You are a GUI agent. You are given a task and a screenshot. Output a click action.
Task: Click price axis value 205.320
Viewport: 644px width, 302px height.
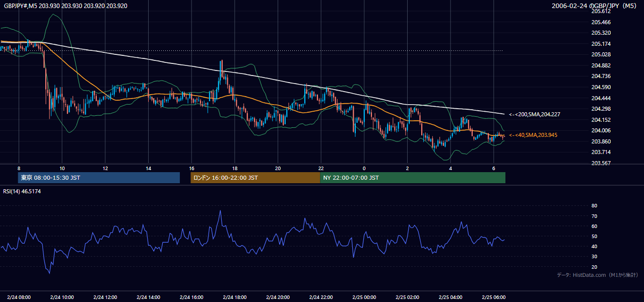[601, 33]
